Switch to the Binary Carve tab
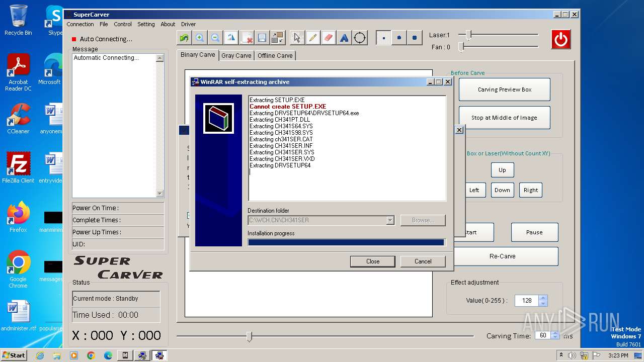Screen dimensions: 644x362 198,55
